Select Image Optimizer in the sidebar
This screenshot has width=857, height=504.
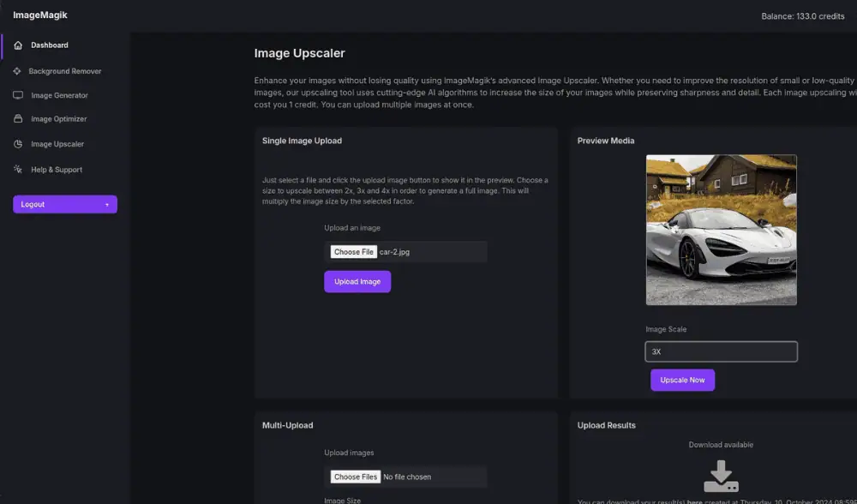(x=58, y=119)
